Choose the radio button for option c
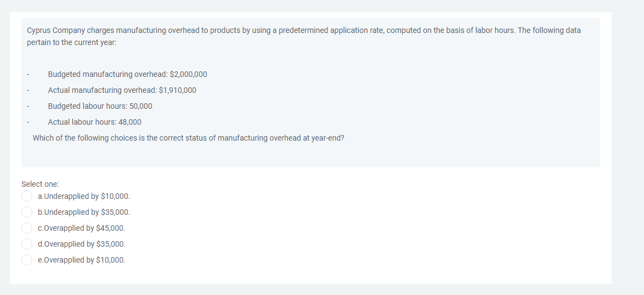This screenshot has width=644, height=295. tap(27, 228)
